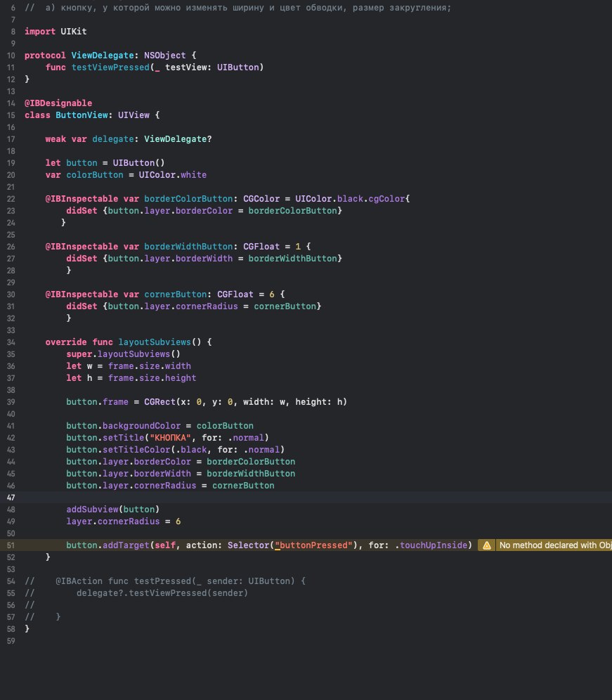Image resolution: width=612 pixels, height=700 pixels.
Task: Click the "CGColor" type on line 22
Action: coord(261,199)
